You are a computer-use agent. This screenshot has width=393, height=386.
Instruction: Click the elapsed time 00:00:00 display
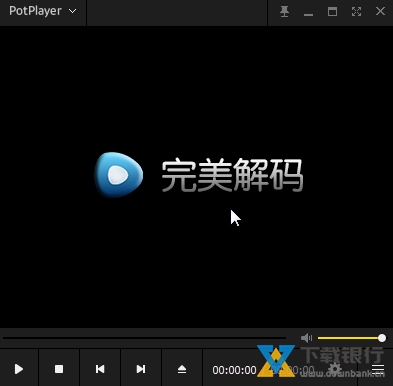(x=234, y=370)
